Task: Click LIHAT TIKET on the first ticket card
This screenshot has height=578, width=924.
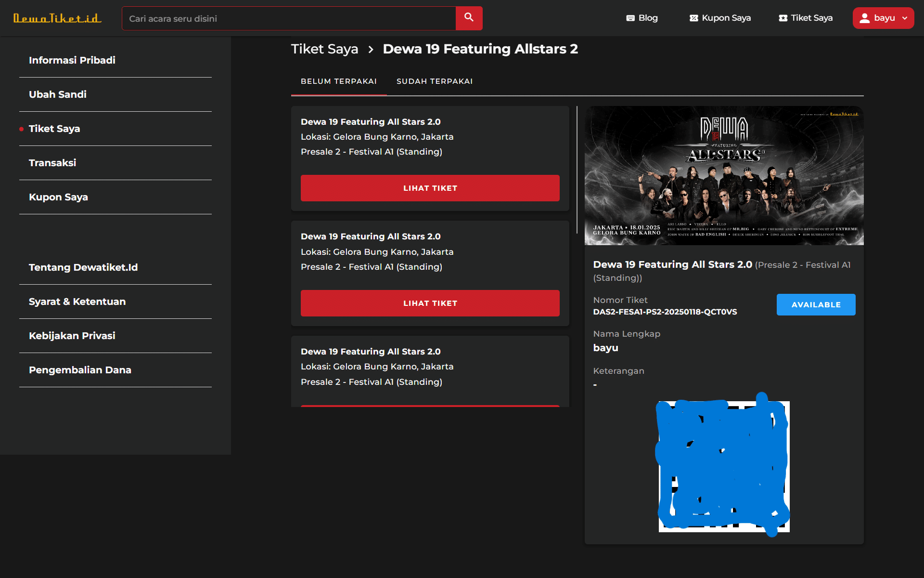Action: coord(430,188)
